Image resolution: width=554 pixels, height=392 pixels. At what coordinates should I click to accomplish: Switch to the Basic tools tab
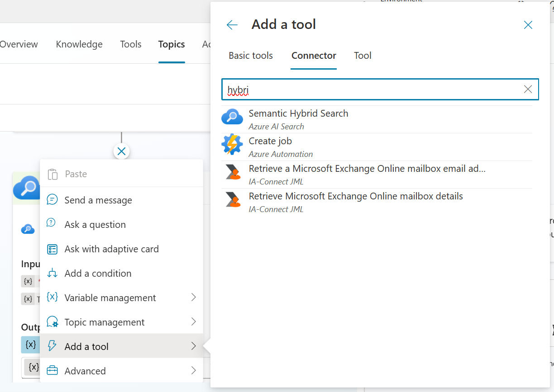(251, 56)
